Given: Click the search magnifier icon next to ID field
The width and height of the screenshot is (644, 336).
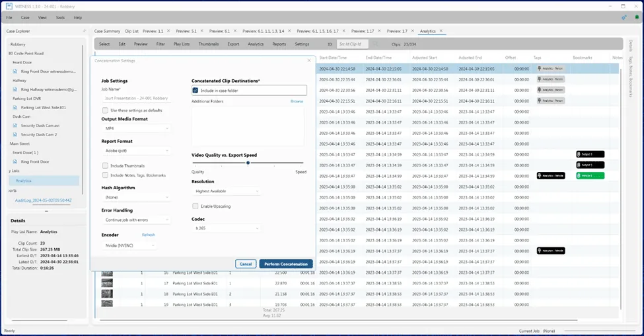Looking at the screenshot, I should pyautogui.click(x=375, y=44).
